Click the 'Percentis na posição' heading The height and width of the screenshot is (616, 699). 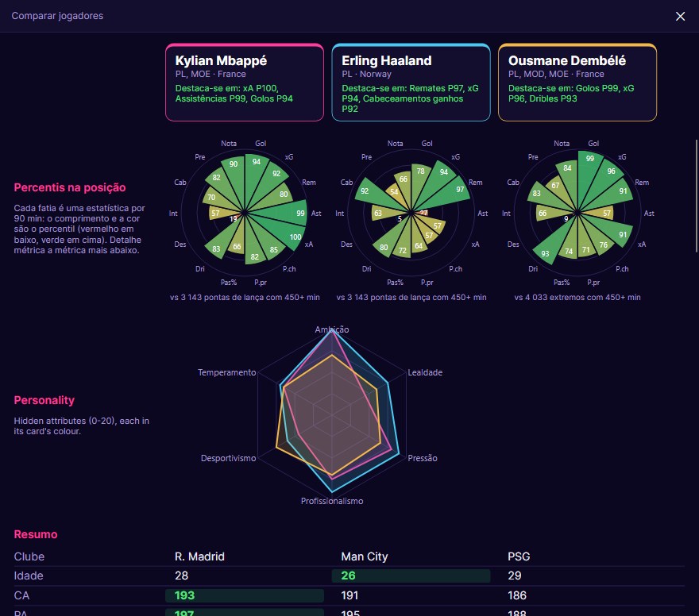(x=70, y=187)
